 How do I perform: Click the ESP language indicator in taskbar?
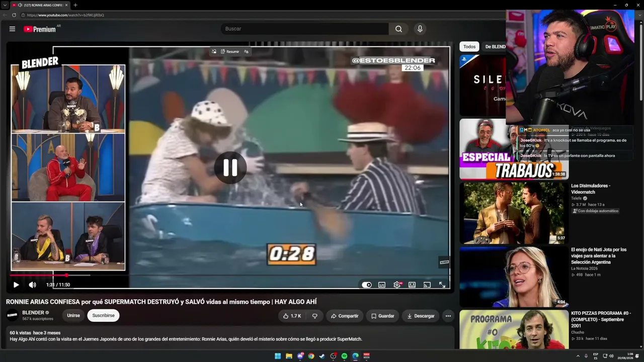[x=596, y=356]
